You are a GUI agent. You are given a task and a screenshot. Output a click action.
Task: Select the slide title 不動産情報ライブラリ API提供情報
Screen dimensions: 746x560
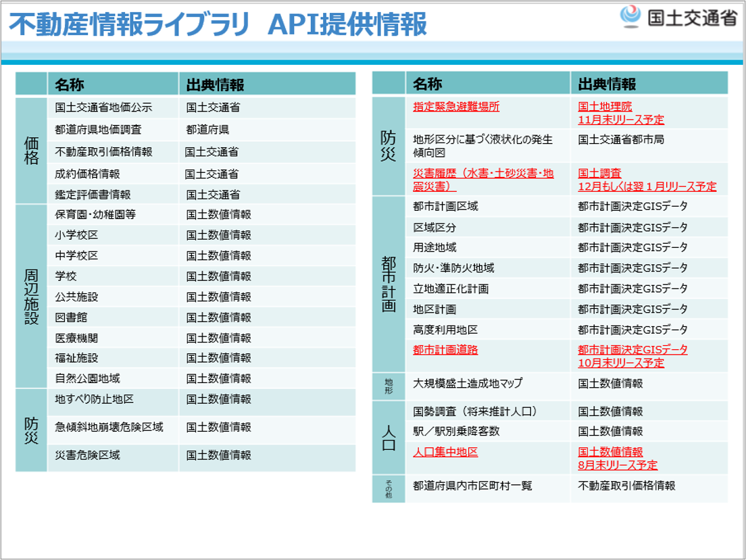(x=218, y=25)
